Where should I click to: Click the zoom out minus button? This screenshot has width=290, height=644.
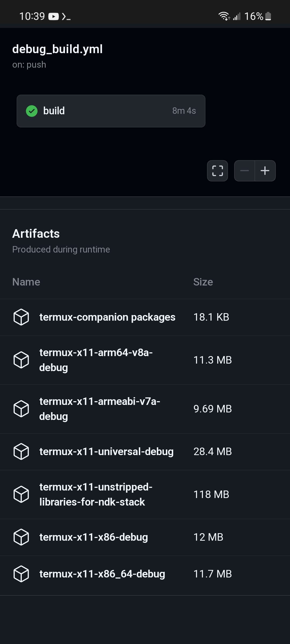pyautogui.click(x=245, y=171)
